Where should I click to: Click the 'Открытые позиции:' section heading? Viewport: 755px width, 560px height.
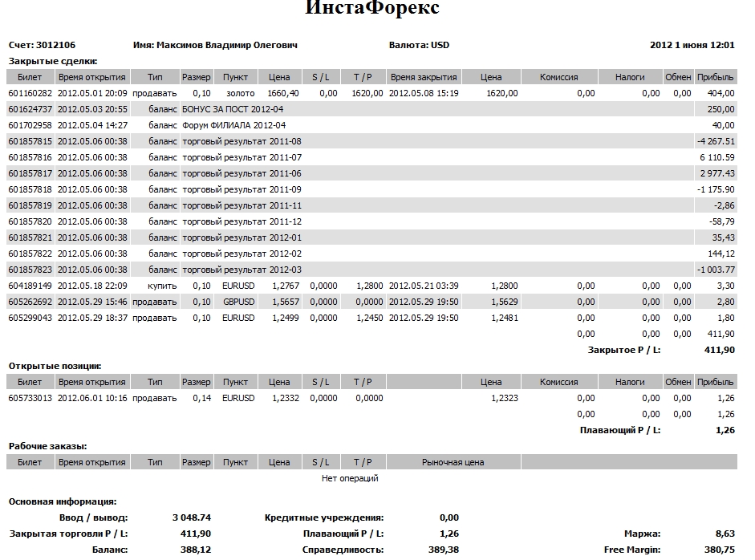(x=55, y=366)
